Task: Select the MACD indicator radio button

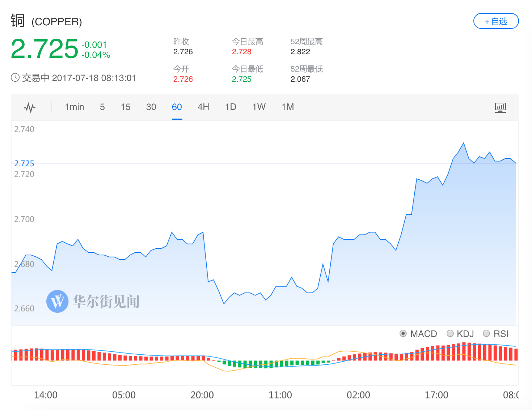Action: click(x=403, y=333)
